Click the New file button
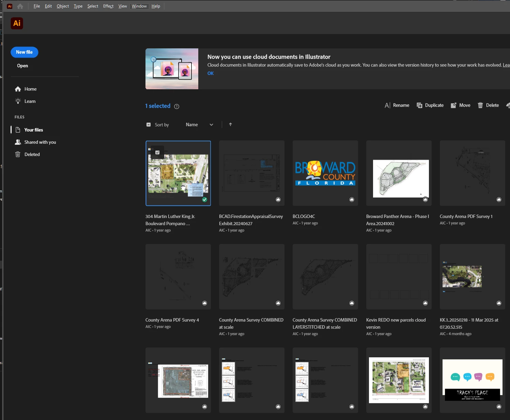The height and width of the screenshot is (420, 510). point(25,52)
